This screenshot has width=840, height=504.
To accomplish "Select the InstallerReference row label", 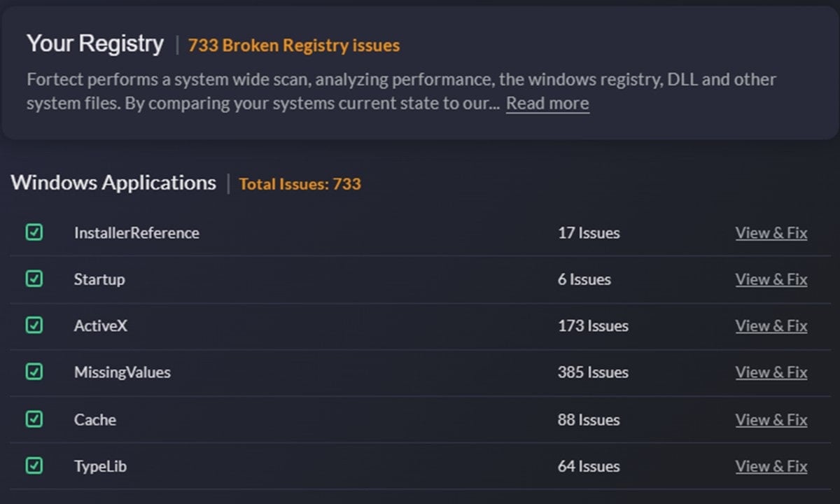I will [x=136, y=233].
